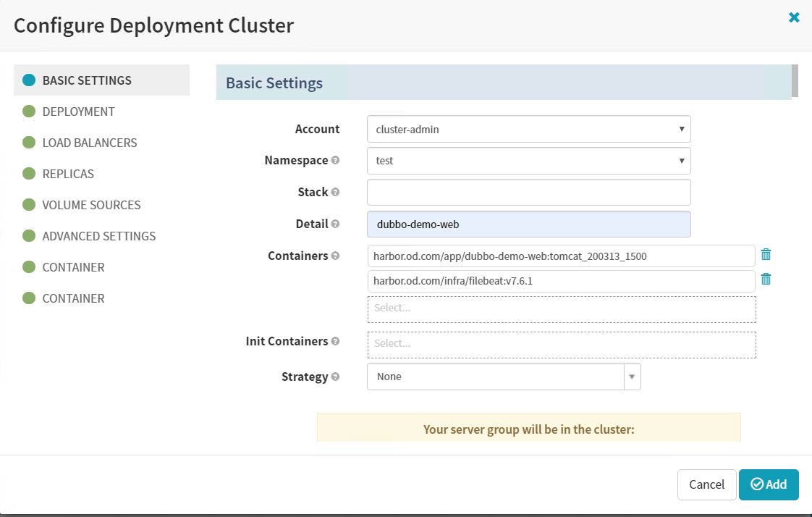This screenshot has width=812, height=517.
Task: Navigate to Volume Sources section
Action: tap(91, 205)
